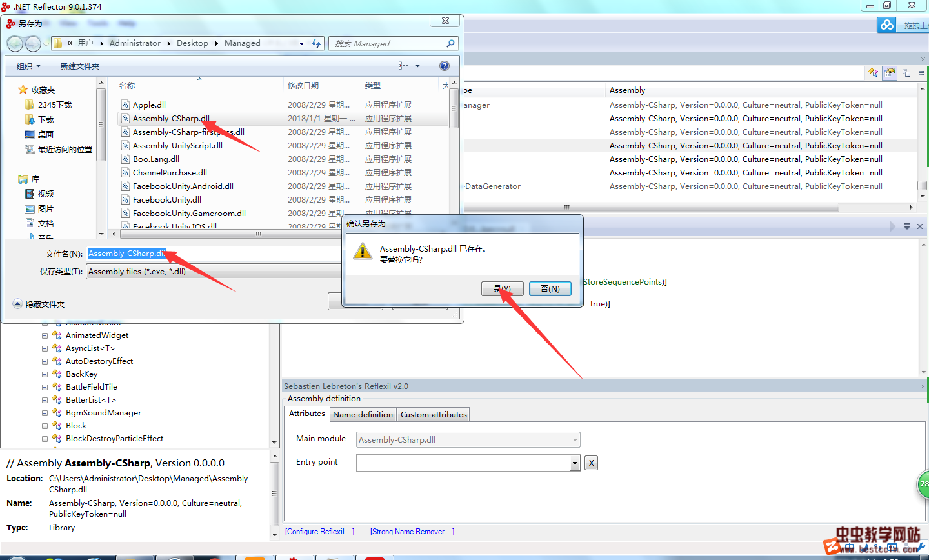Viewport: 929px width, 560px height.
Task: Toggle Reflector search types icon
Action: click(x=873, y=73)
